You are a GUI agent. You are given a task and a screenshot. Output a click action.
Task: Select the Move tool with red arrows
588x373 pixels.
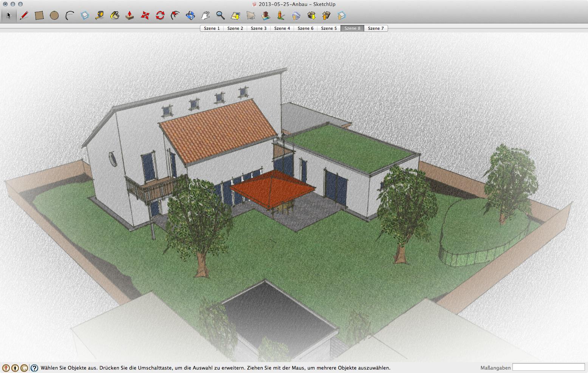(x=145, y=15)
